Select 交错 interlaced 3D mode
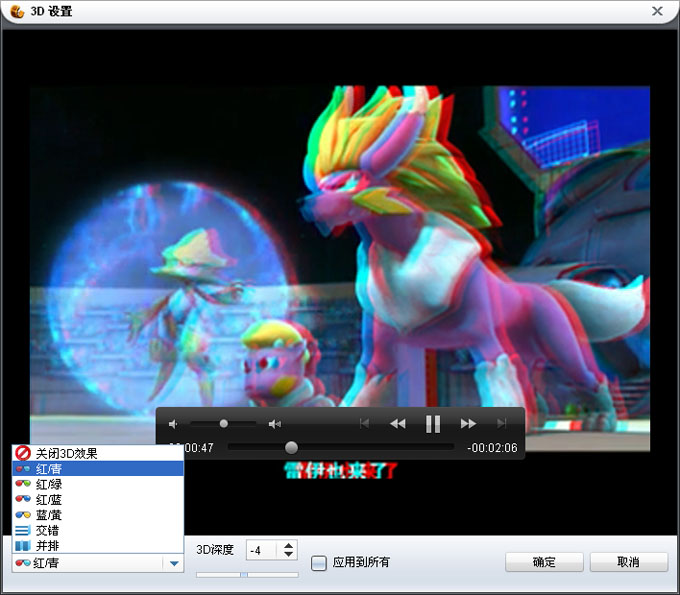680x595 pixels. point(98,530)
